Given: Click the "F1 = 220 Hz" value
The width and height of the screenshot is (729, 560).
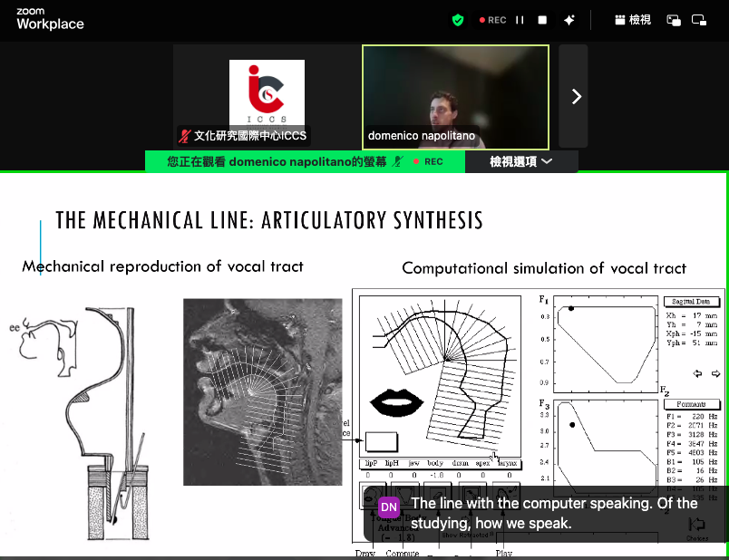Looking at the screenshot, I should [692, 417].
